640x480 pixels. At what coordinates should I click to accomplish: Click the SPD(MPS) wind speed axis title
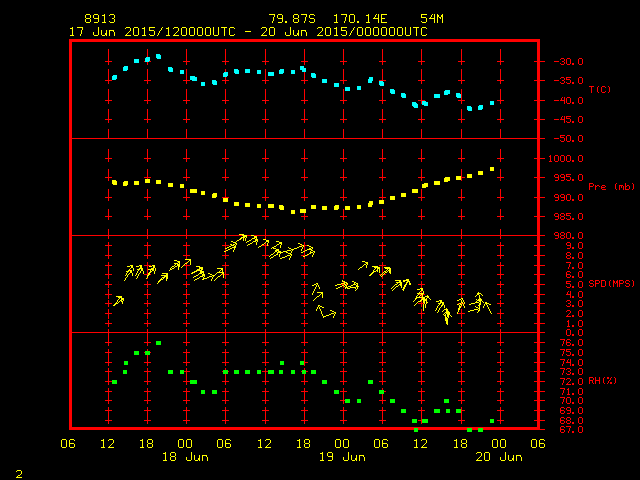tap(611, 284)
